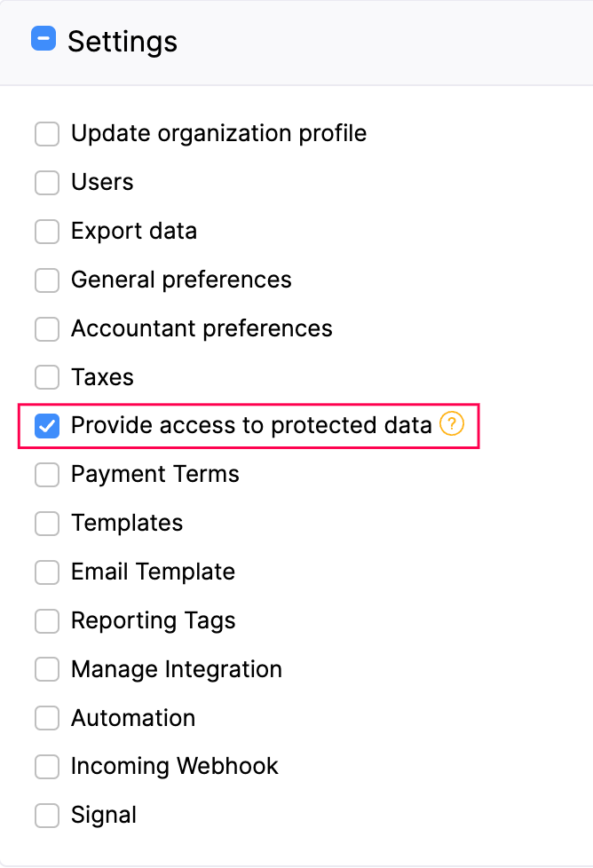The width and height of the screenshot is (593, 868).
Task: Check the Automation permission box
Action: click(46, 718)
